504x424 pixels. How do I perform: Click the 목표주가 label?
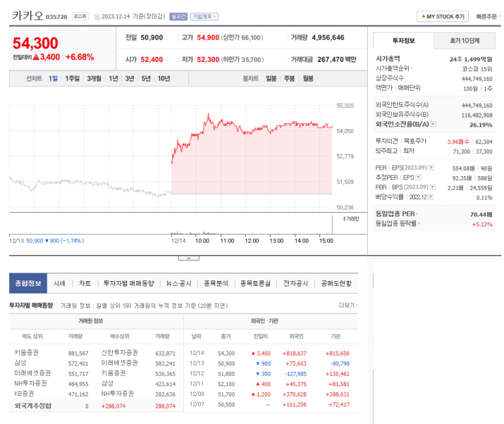(415, 141)
